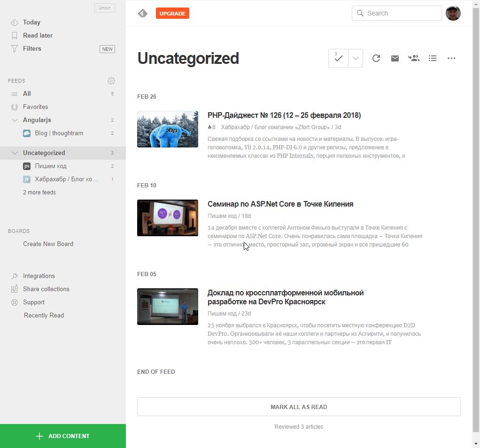Click the 'Пишем код / 18d' source text

tap(229, 216)
